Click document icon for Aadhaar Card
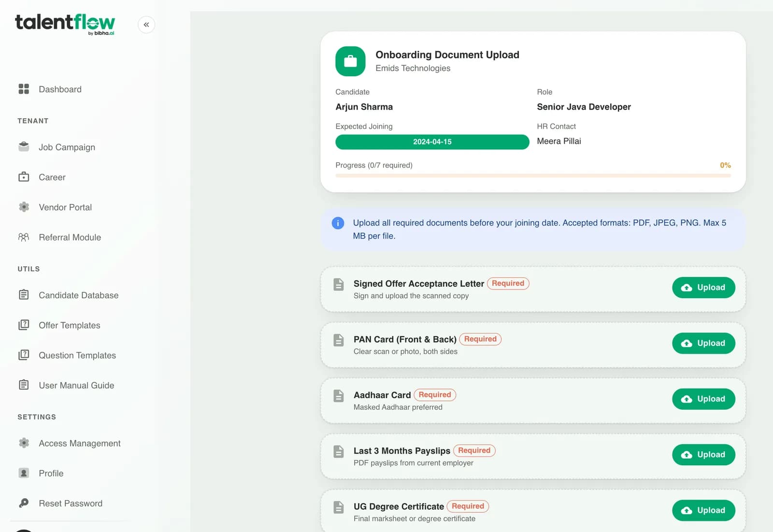 point(339,396)
